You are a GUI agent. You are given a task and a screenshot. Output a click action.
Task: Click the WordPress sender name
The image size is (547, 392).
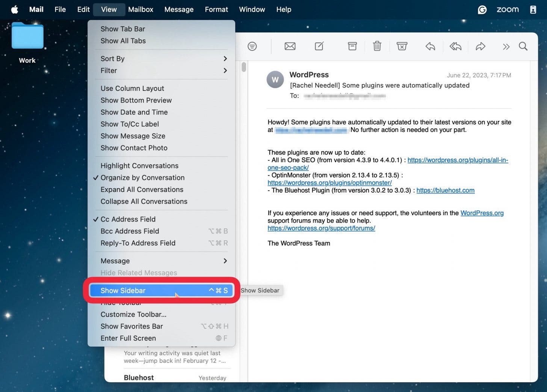[309, 75]
